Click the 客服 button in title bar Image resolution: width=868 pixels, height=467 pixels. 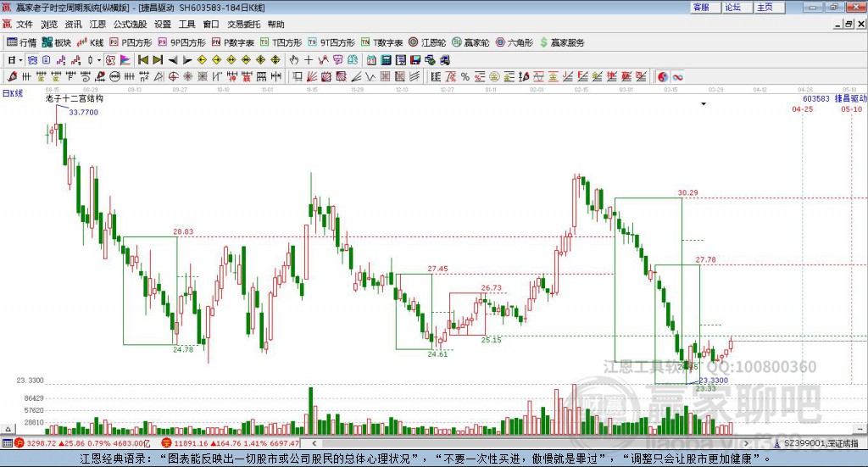(x=704, y=7)
